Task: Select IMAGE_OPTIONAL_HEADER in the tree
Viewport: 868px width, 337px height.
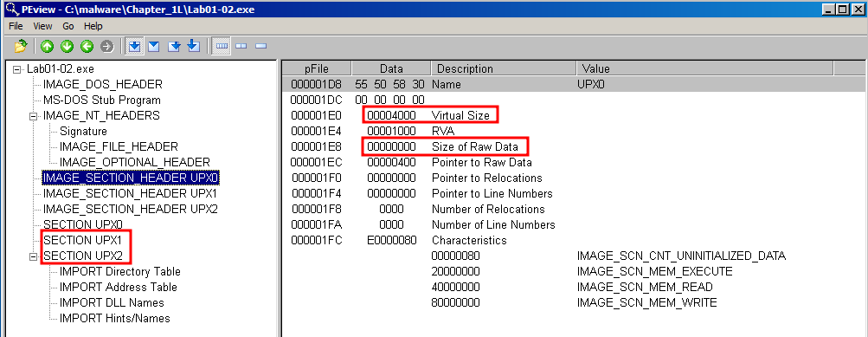Action: (x=135, y=162)
